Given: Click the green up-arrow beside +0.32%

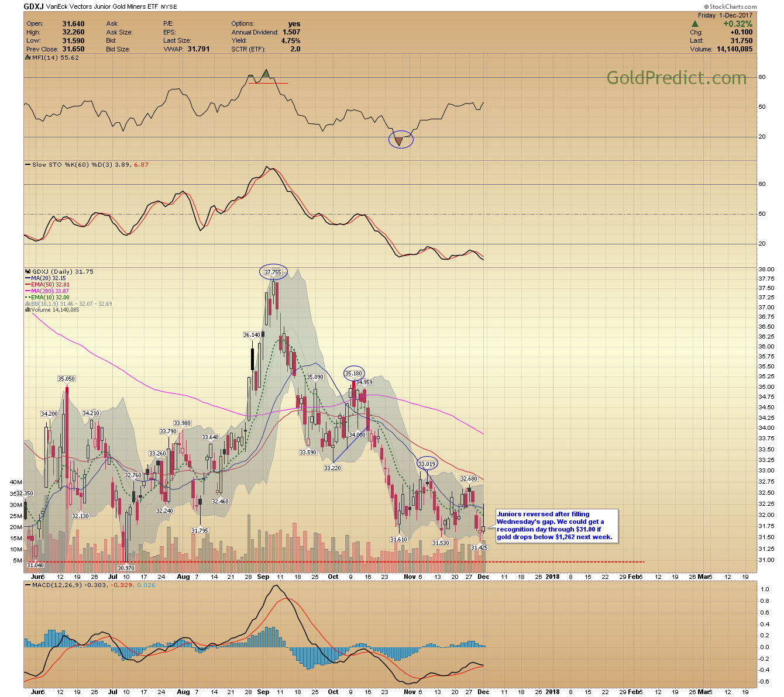Looking at the screenshot, I should click(695, 24).
